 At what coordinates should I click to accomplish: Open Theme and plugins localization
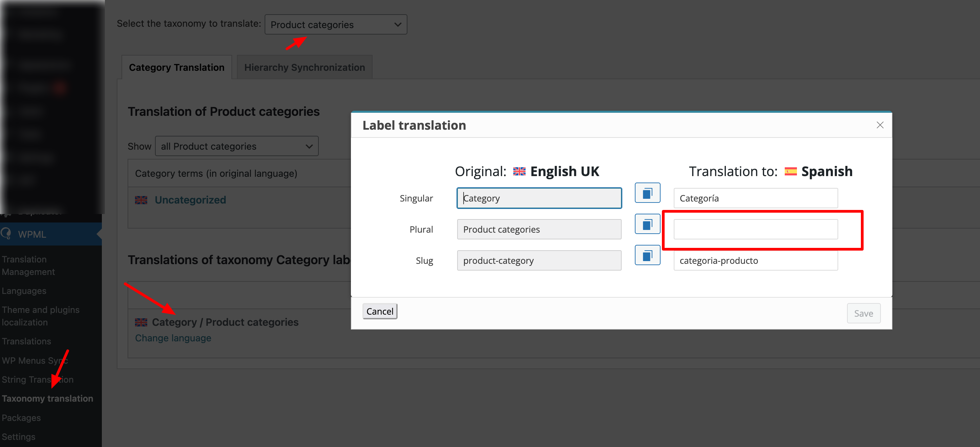point(40,316)
